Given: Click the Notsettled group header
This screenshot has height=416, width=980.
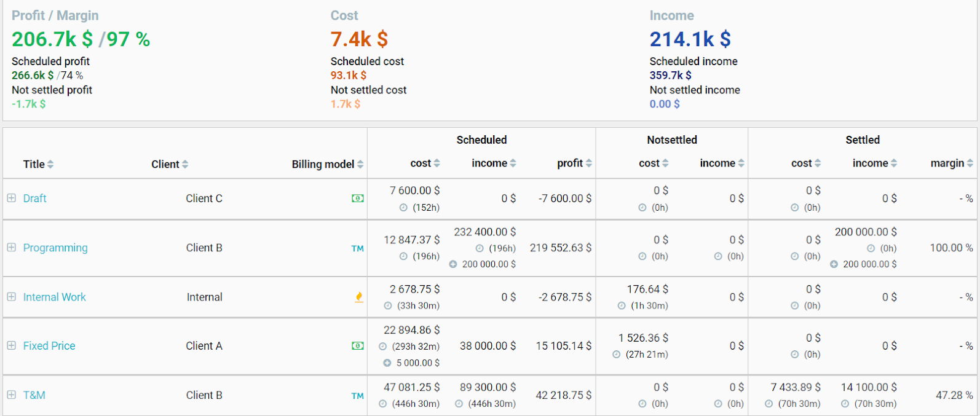Looking at the screenshot, I should coord(672,140).
